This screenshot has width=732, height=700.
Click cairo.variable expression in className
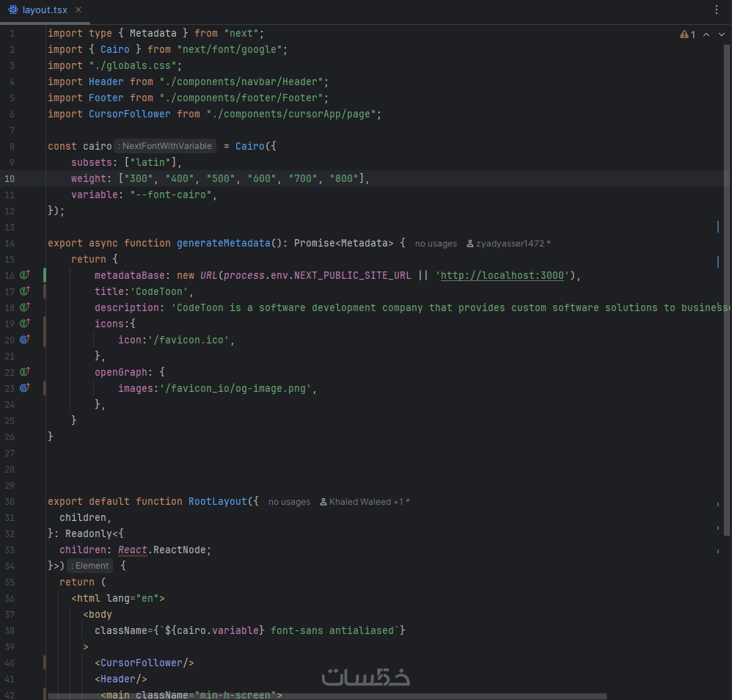(x=218, y=631)
